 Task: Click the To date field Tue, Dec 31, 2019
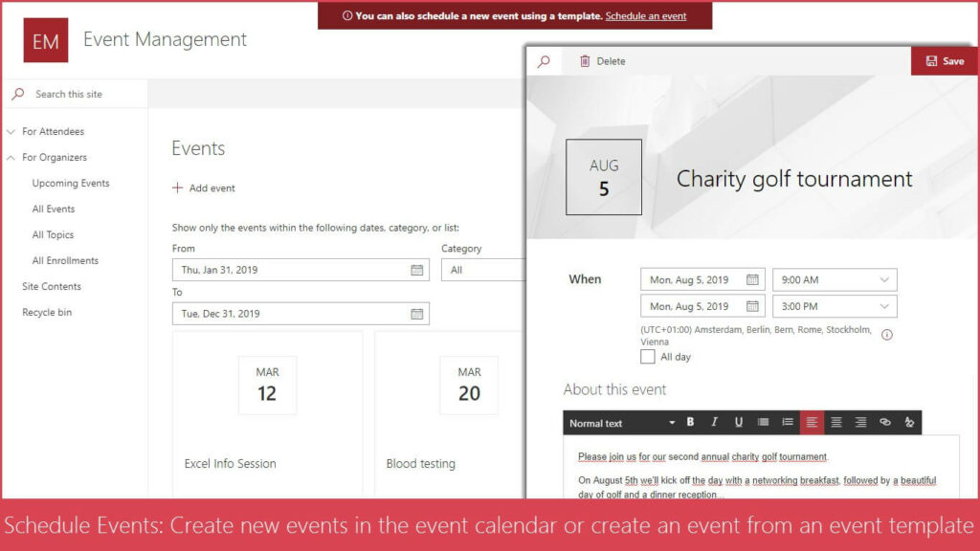coord(301,314)
